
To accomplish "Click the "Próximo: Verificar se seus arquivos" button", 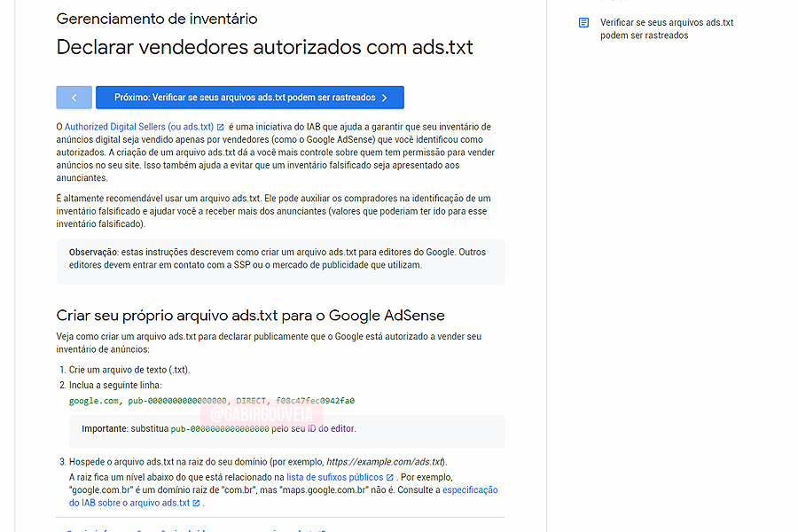I will click(249, 97).
